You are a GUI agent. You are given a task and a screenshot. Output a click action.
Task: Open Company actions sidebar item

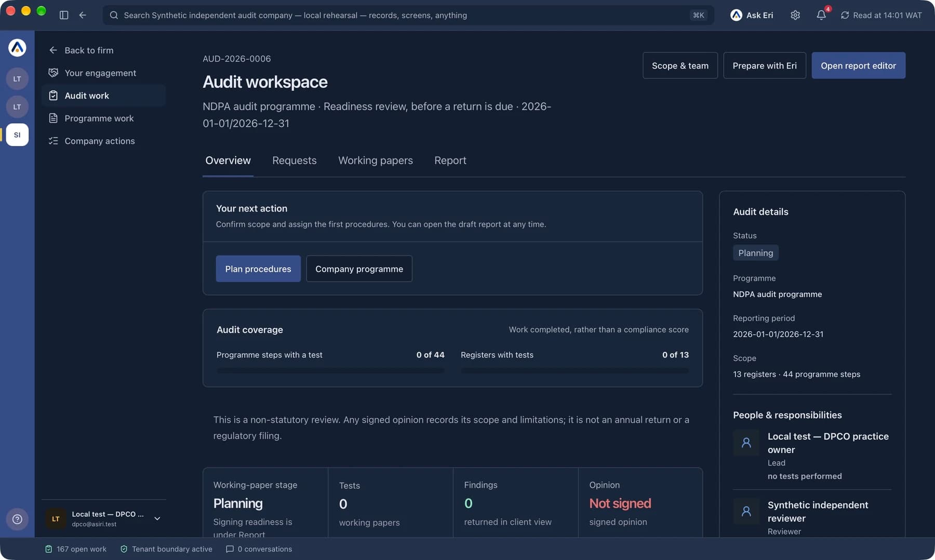(104, 141)
